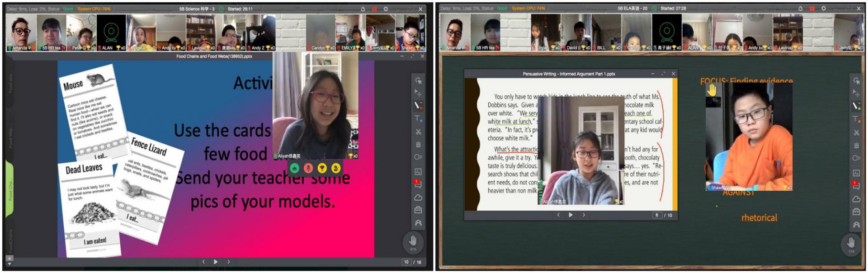This screenshot has width=868, height=273.
Task: Click the notification bell in ELA window
Action: (x=800, y=9)
